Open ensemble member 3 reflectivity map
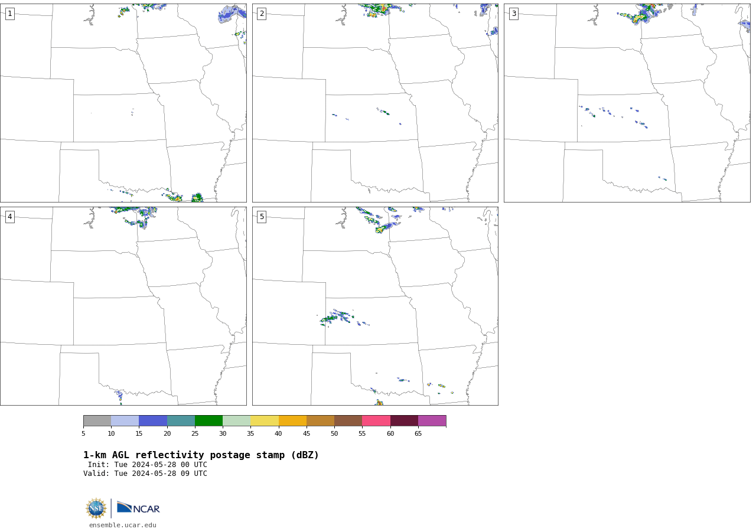Image resolution: width=756 pixels, height=532 pixels. [627, 103]
